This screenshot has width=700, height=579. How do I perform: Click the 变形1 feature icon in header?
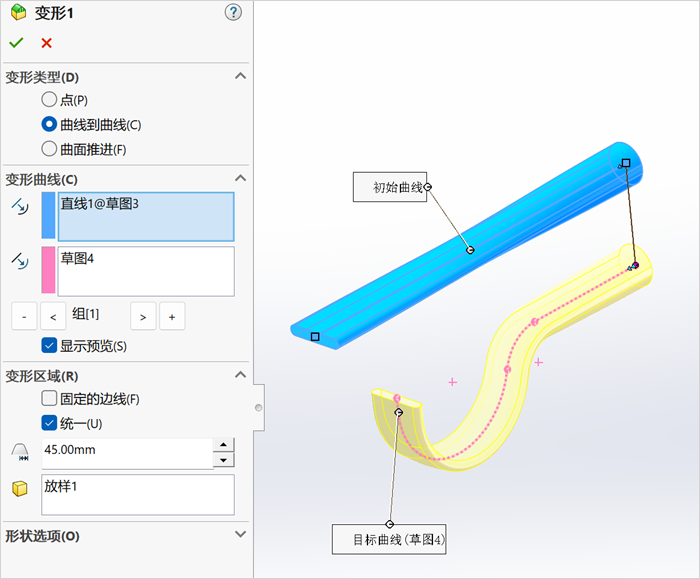click(17, 12)
